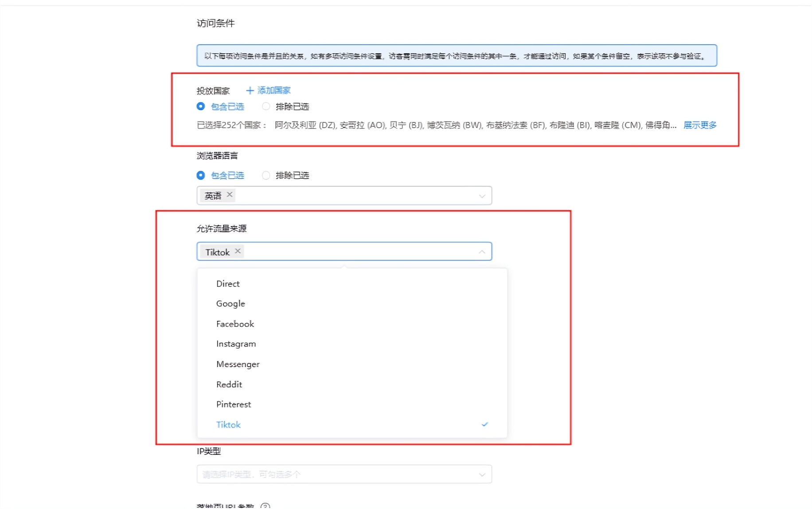
Task: Open the IP类型 dropdown
Action: pyautogui.click(x=344, y=474)
